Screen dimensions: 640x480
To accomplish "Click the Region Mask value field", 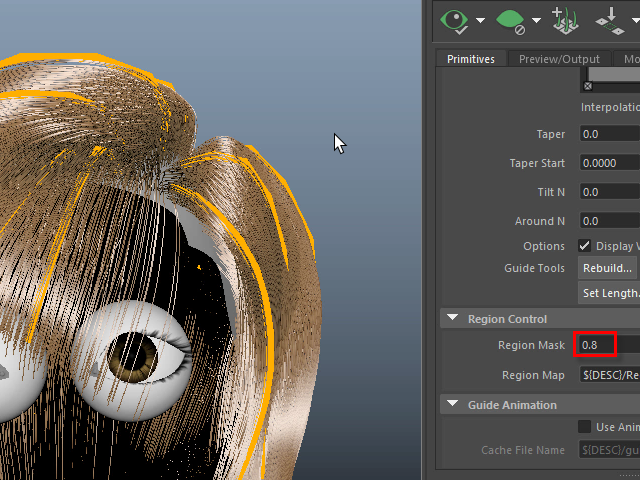I will tap(595, 346).
